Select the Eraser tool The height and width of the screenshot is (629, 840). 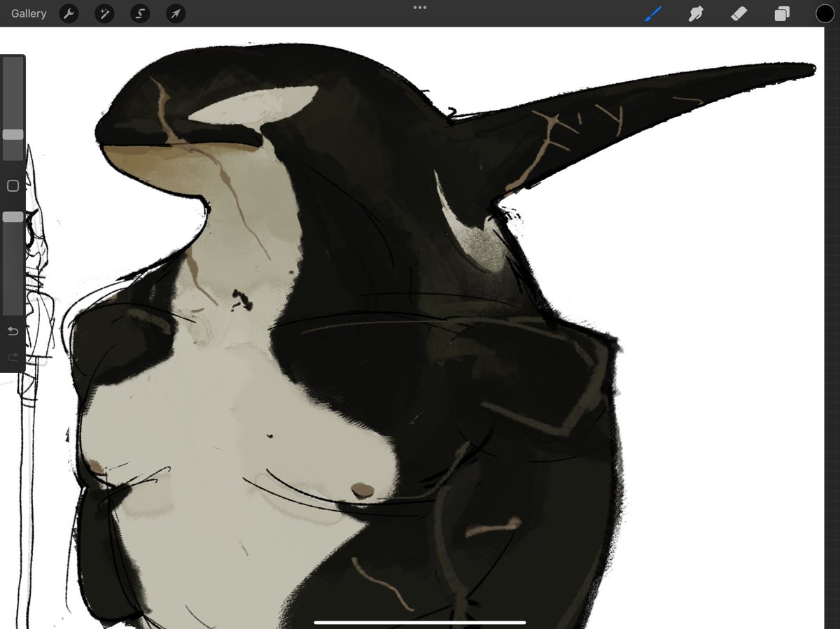pyautogui.click(x=738, y=13)
